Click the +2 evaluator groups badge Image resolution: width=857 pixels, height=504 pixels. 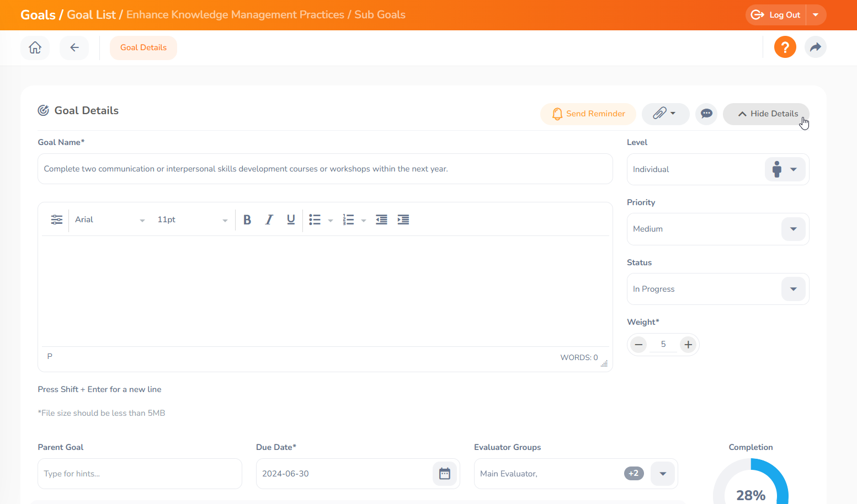click(634, 473)
